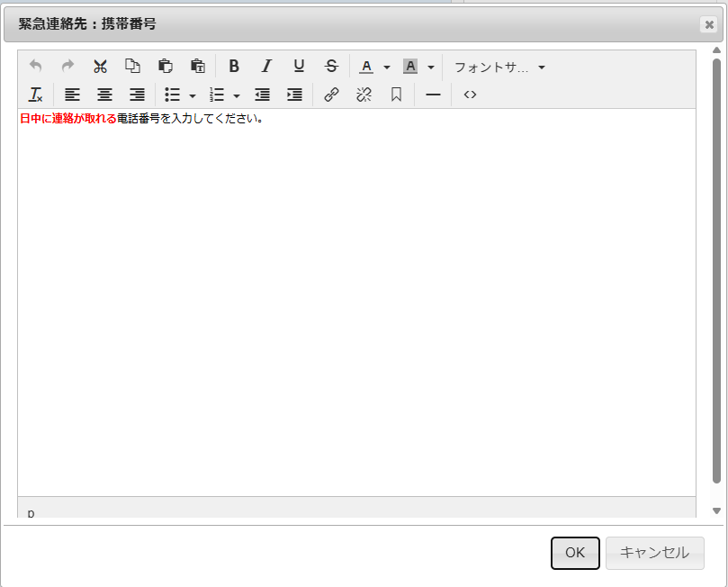Screen dimensions: 728x587
Task: Open the background color dropdown arrow
Action: pos(431,68)
